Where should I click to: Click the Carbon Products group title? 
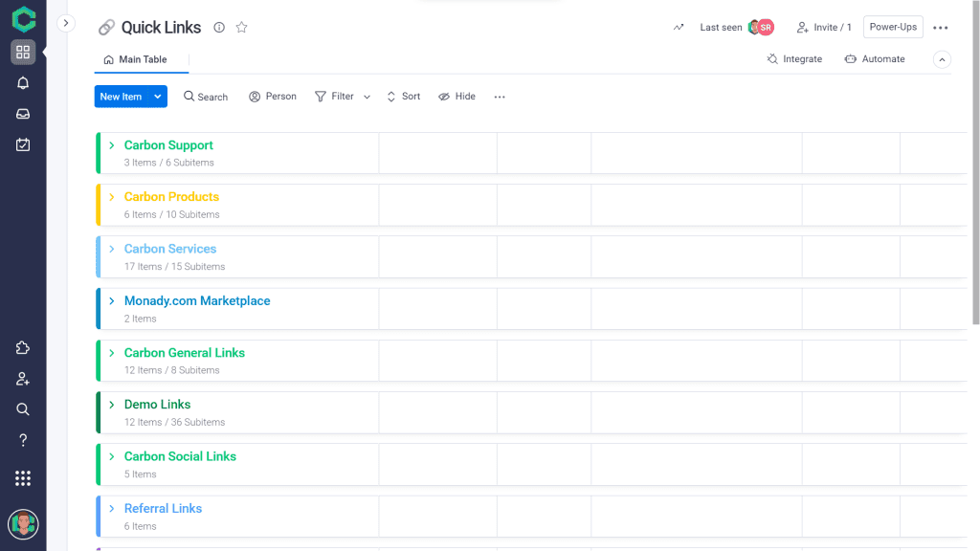[x=172, y=197]
